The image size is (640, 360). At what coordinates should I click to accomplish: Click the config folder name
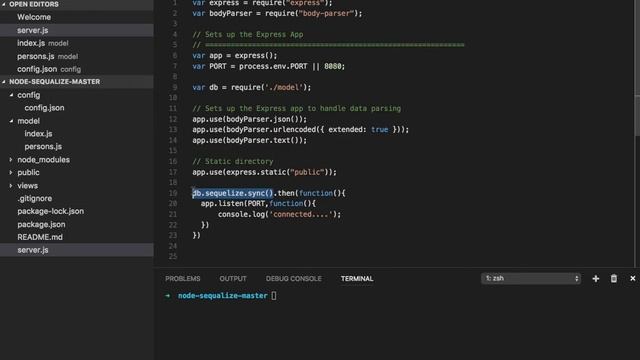[x=29, y=95]
